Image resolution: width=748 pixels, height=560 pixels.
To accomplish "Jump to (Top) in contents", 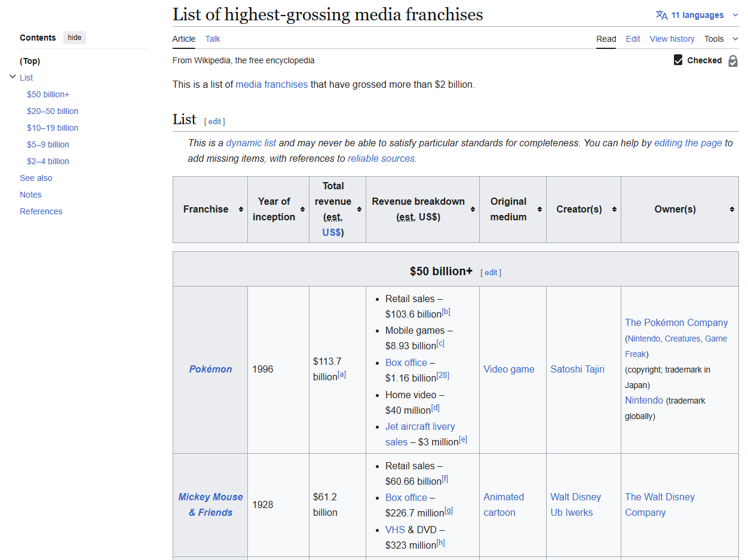I will pos(30,61).
